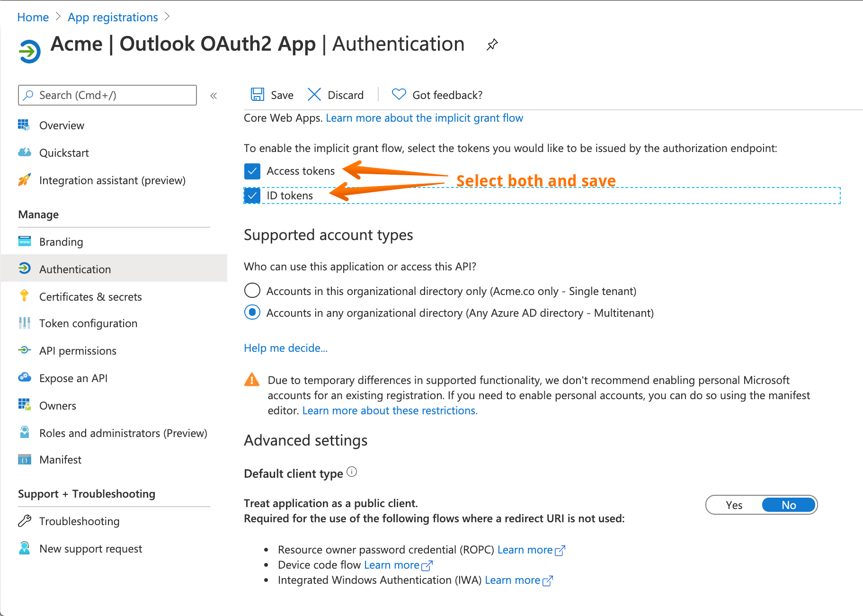Uncheck the Access tokens checkbox
Screen dimensions: 863x616
(252, 171)
